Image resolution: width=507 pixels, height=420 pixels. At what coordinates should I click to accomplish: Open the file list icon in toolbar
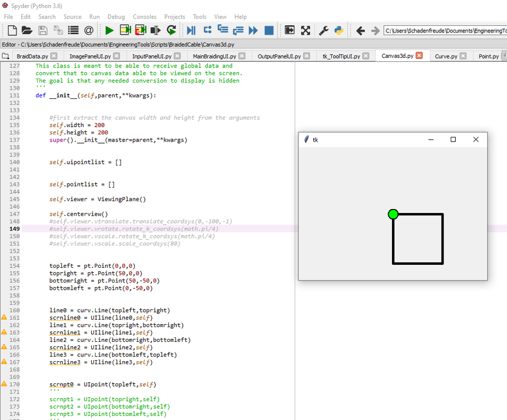point(74,30)
